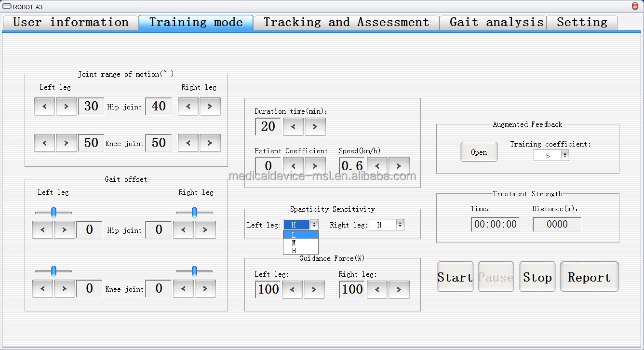Click Open in Augmented Feedback panel
The height and width of the screenshot is (350, 644).
pyautogui.click(x=479, y=152)
